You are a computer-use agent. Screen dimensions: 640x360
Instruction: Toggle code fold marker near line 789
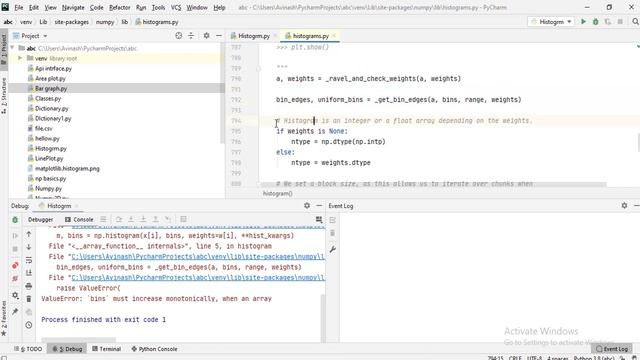(x=258, y=69)
